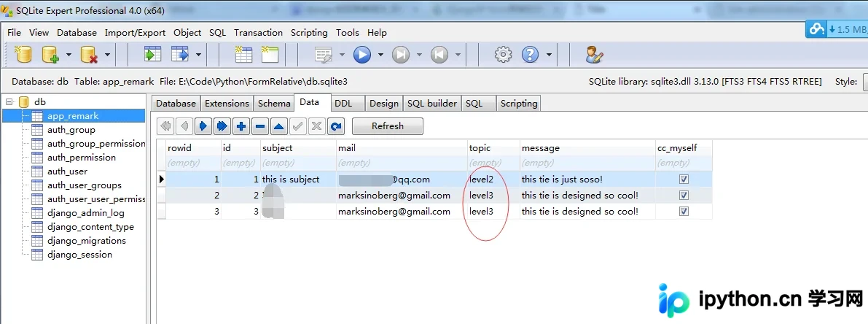Open Options via the gear icon

(503, 54)
